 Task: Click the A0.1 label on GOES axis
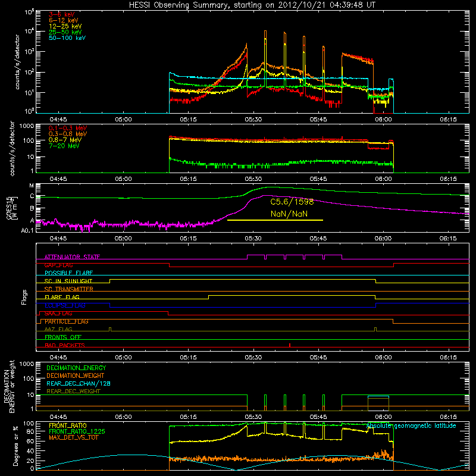point(27,230)
